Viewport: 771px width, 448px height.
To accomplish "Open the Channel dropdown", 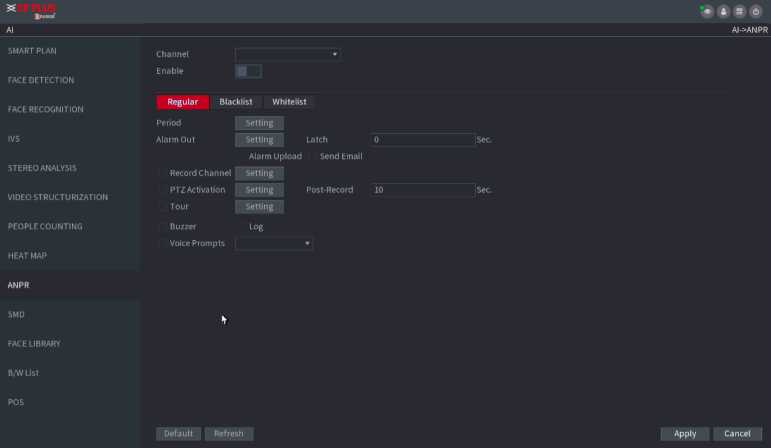I will click(x=287, y=54).
